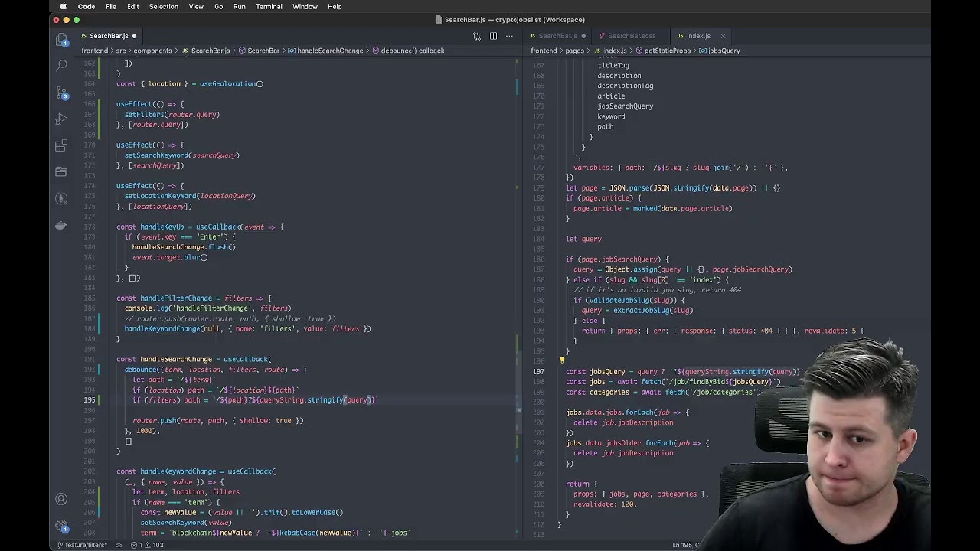Click 'handleSearchChange.flush()' in left editor

[184, 247]
